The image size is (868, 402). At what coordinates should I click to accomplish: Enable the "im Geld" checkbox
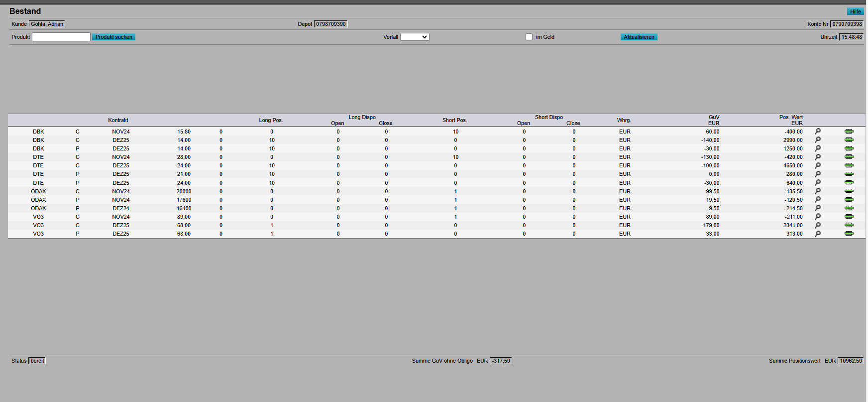point(529,37)
